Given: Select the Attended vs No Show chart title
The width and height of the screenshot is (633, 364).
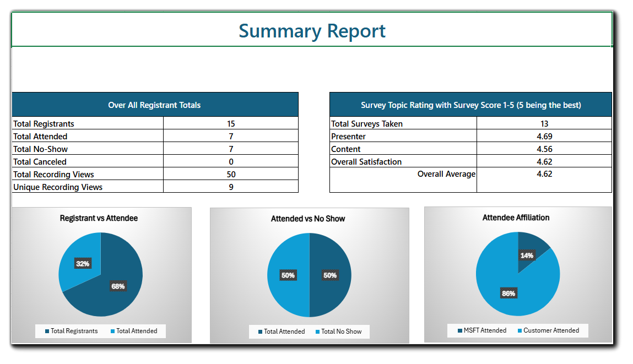Looking at the screenshot, I should pos(309,219).
